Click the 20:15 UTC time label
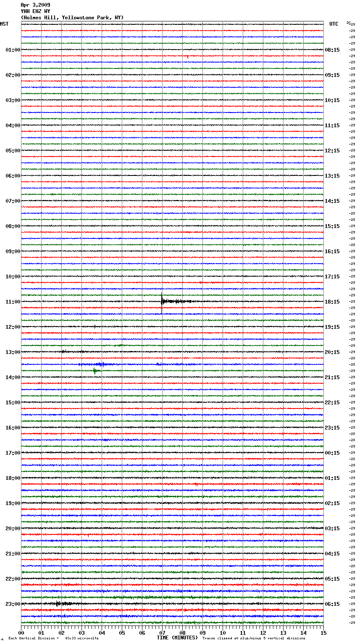The height and width of the screenshot is (644, 357). 332,352
